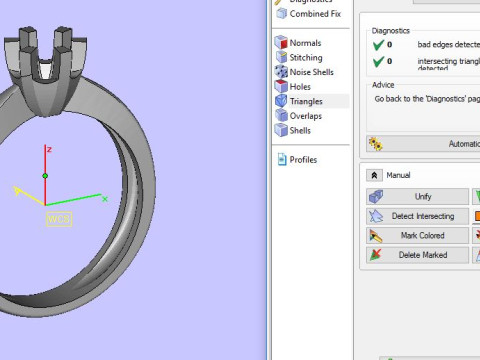The width and height of the screenshot is (480, 360).
Task: Click the Noise Shells icon
Action: tap(281, 72)
